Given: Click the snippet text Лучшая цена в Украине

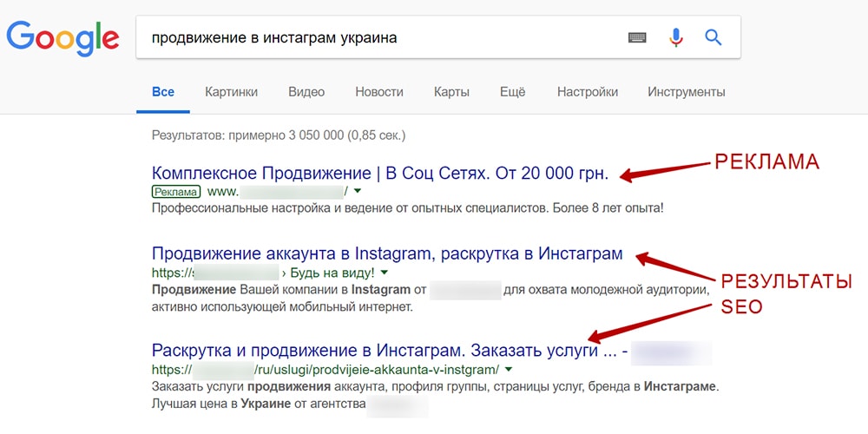Looking at the screenshot, I should click(x=221, y=404).
